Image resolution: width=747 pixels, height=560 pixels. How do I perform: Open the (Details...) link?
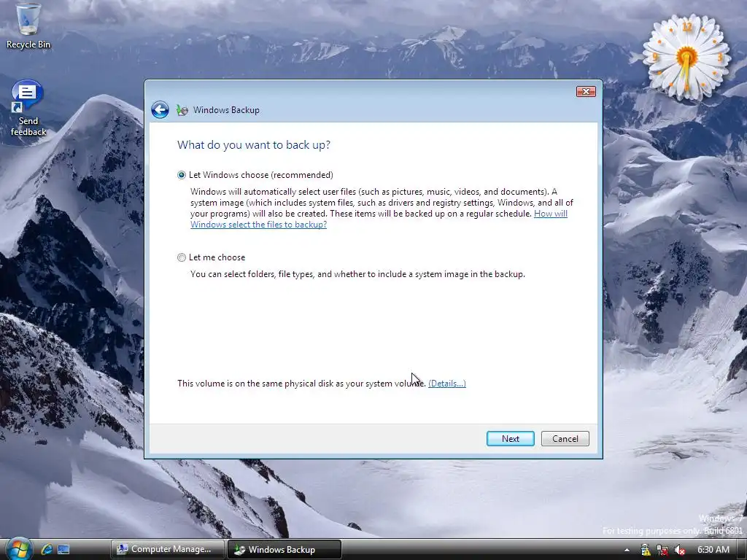(x=447, y=384)
